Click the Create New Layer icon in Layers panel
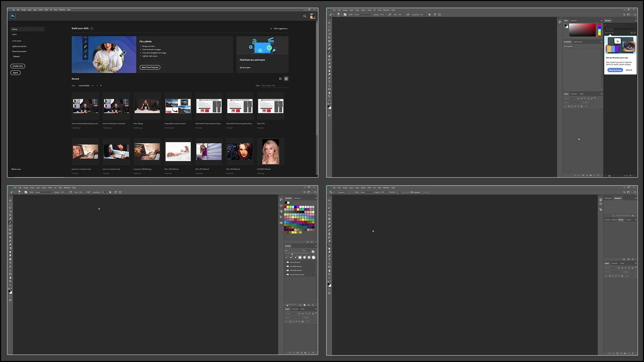 pos(309,353)
